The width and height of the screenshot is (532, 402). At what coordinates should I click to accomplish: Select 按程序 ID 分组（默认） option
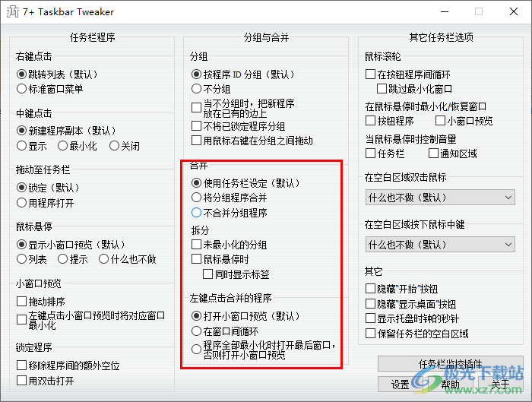196,74
